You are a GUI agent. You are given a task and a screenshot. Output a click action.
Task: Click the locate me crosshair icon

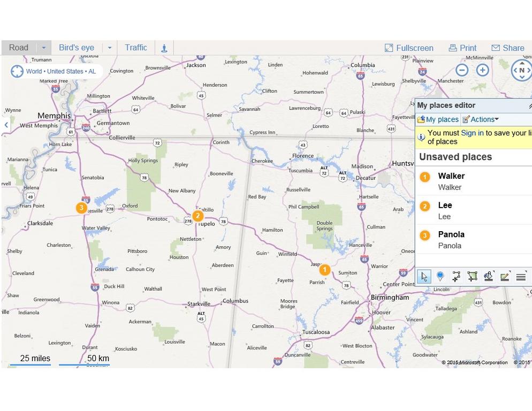coord(17,71)
